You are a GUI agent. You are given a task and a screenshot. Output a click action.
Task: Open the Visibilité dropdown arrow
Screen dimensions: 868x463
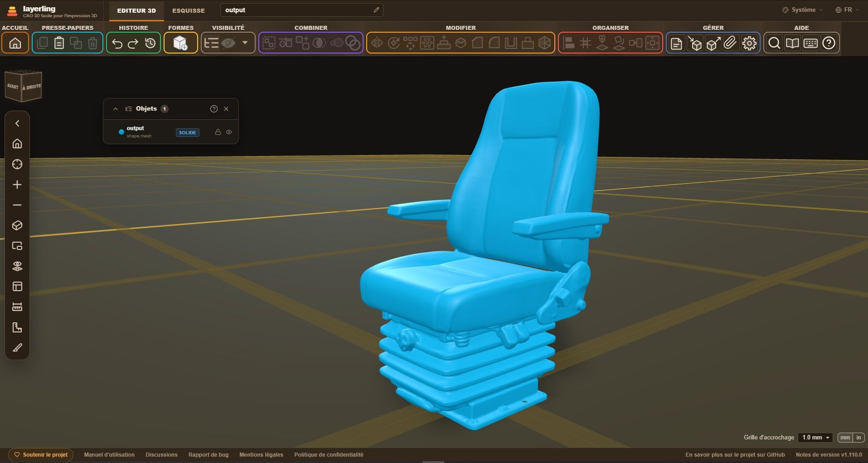245,43
